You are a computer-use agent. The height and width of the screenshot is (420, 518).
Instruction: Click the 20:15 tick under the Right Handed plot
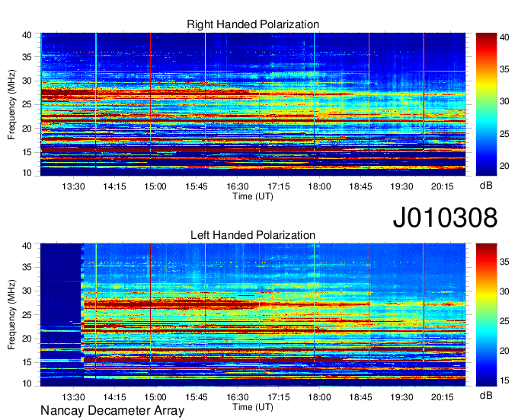[x=443, y=186]
